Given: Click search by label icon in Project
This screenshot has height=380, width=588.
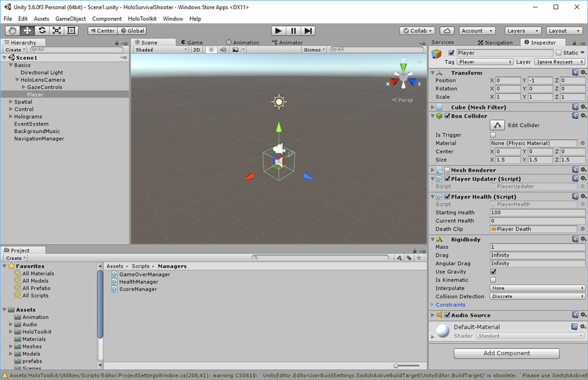Looking at the screenshot, I should pyautogui.click(x=409, y=258).
